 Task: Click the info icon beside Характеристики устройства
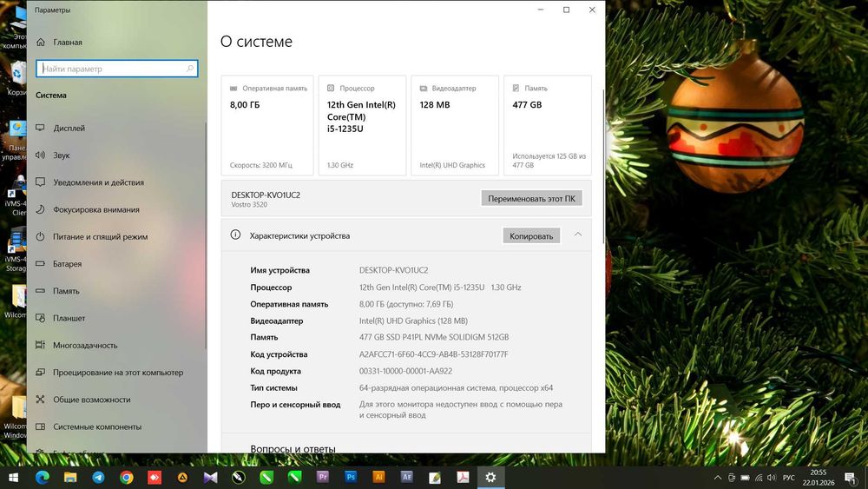(x=235, y=235)
